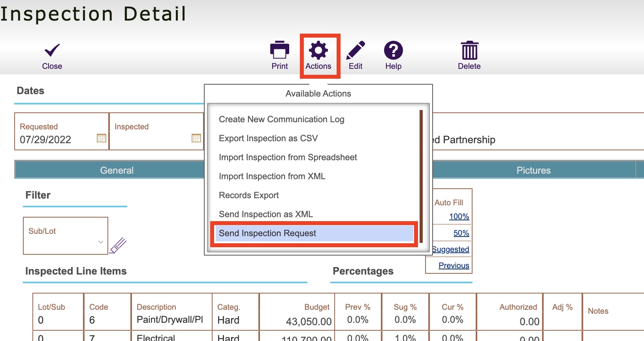Click the Delete trash icon
The height and width of the screenshot is (341, 644).
pyautogui.click(x=469, y=50)
